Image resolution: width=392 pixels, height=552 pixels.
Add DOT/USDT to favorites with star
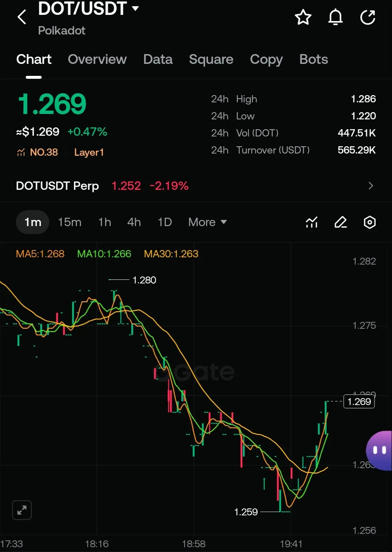click(303, 17)
